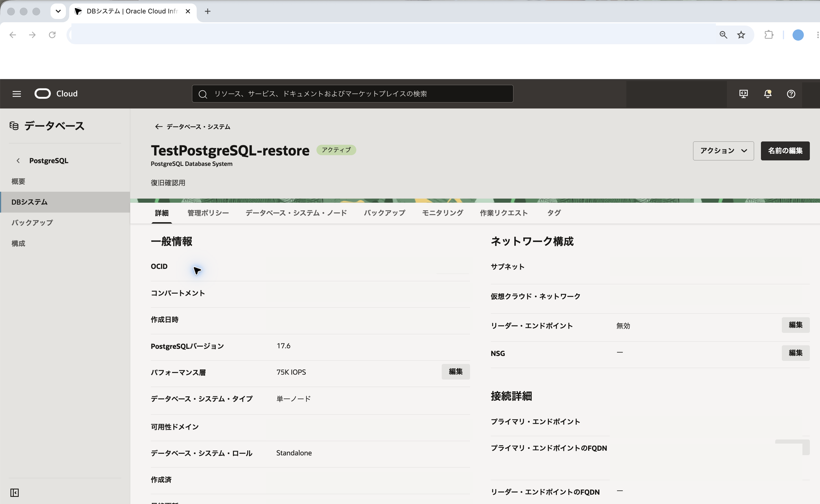Bookmark this page with the star icon

tap(741, 35)
